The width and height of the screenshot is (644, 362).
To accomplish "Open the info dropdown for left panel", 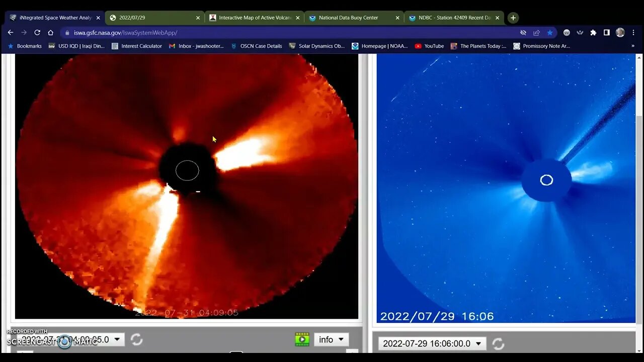I will click(331, 339).
